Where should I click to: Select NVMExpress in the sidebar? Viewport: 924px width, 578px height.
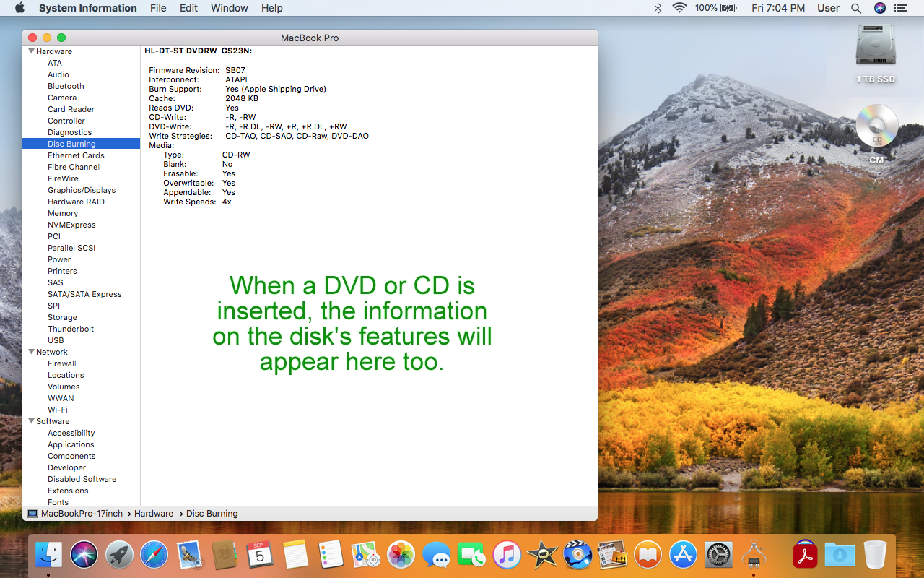(x=71, y=225)
